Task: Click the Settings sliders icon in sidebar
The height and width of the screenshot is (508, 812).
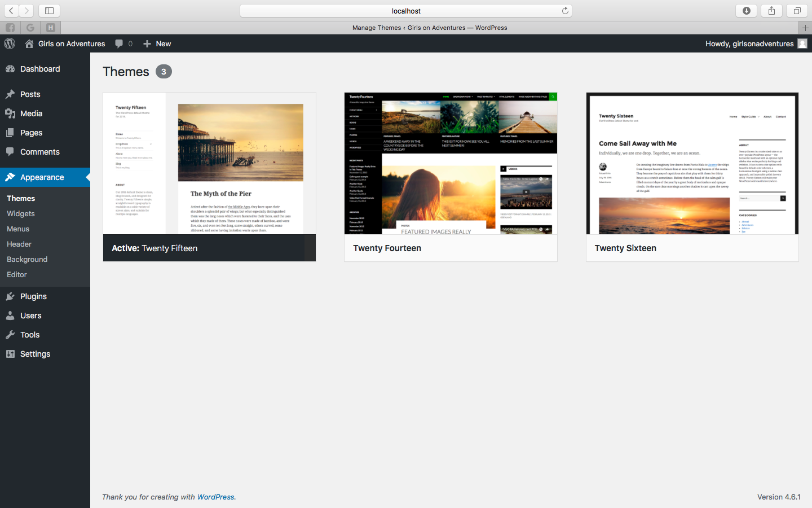Action: (10, 354)
